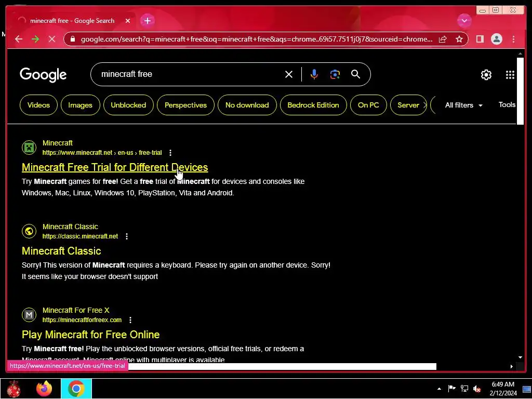Image resolution: width=532 pixels, height=399 pixels.
Task: Filter results by Videos
Action: pos(38,105)
